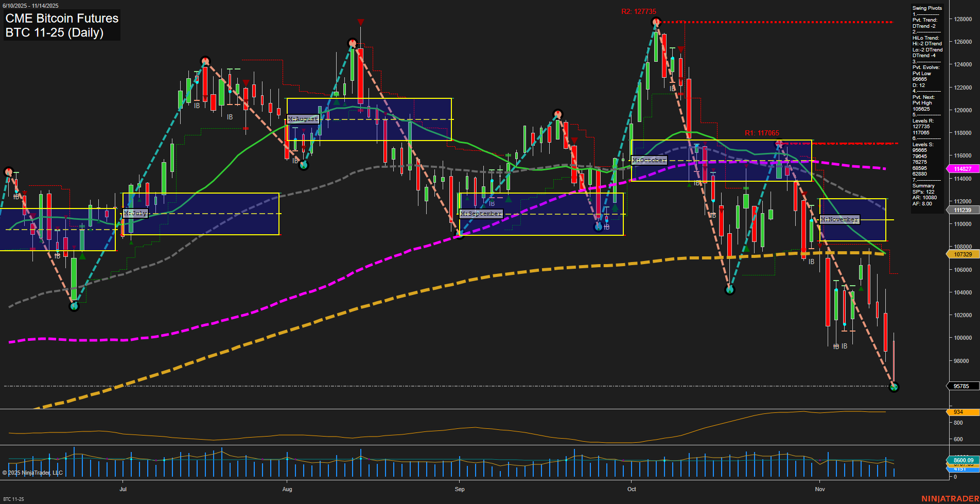Click the swing high pivot at R2 peak

coord(656,22)
